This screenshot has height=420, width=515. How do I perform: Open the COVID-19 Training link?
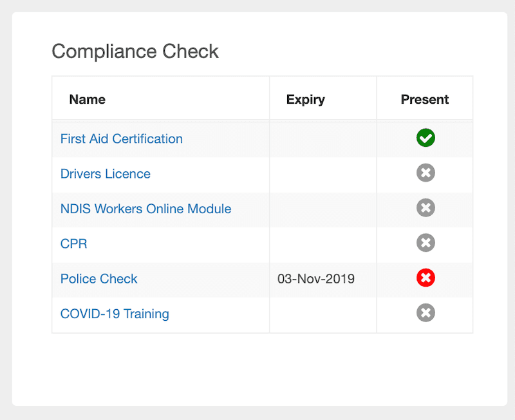click(x=115, y=314)
